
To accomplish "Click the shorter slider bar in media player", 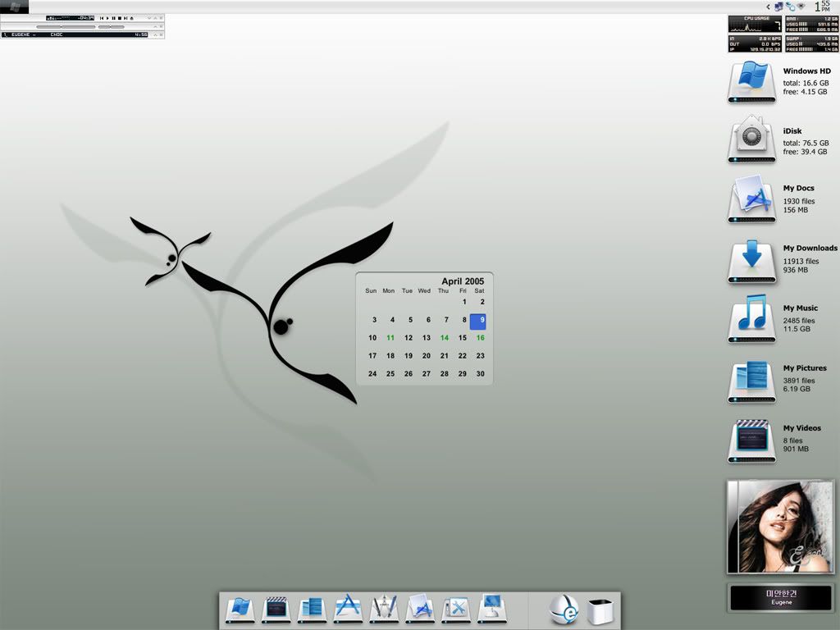I will [x=111, y=27].
